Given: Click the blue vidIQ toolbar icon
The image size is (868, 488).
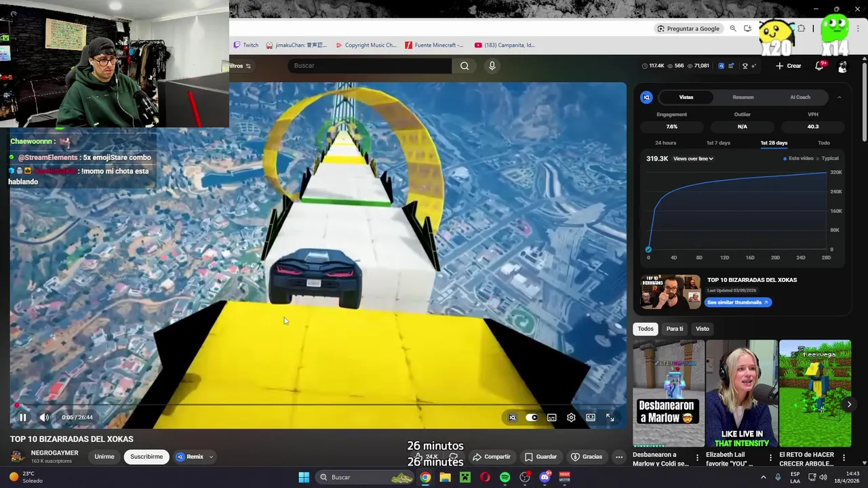Looking at the screenshot, I should pos(721,66).
